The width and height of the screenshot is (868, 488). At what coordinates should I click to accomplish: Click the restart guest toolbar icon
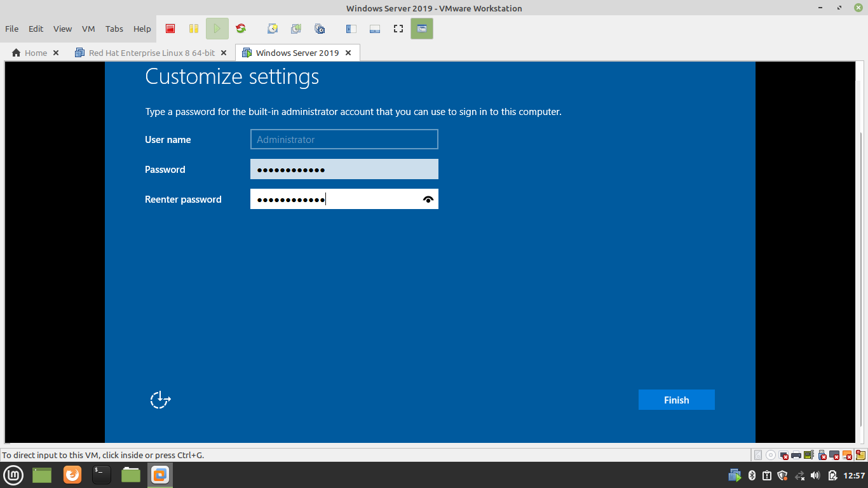(x=241, y=29)
